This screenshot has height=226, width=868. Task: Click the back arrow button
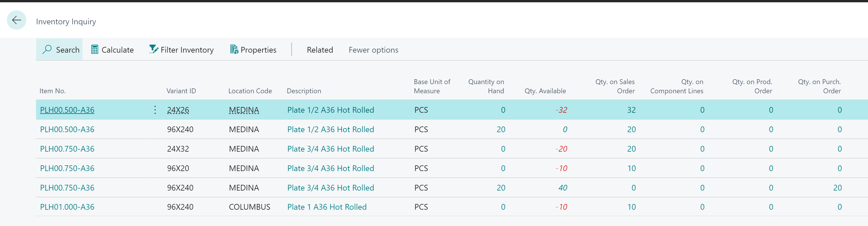16,20
